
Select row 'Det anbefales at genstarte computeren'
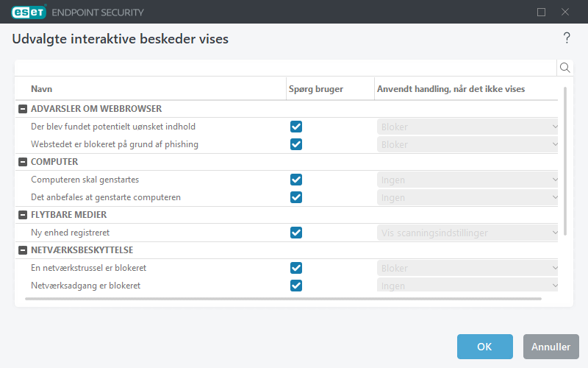click(287, 197)
